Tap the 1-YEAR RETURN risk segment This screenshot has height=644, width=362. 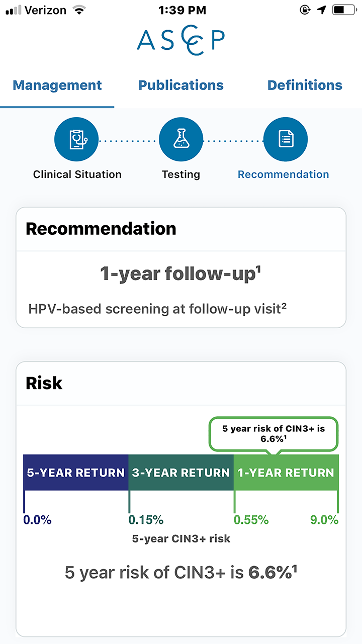click(x=286, y=473)
